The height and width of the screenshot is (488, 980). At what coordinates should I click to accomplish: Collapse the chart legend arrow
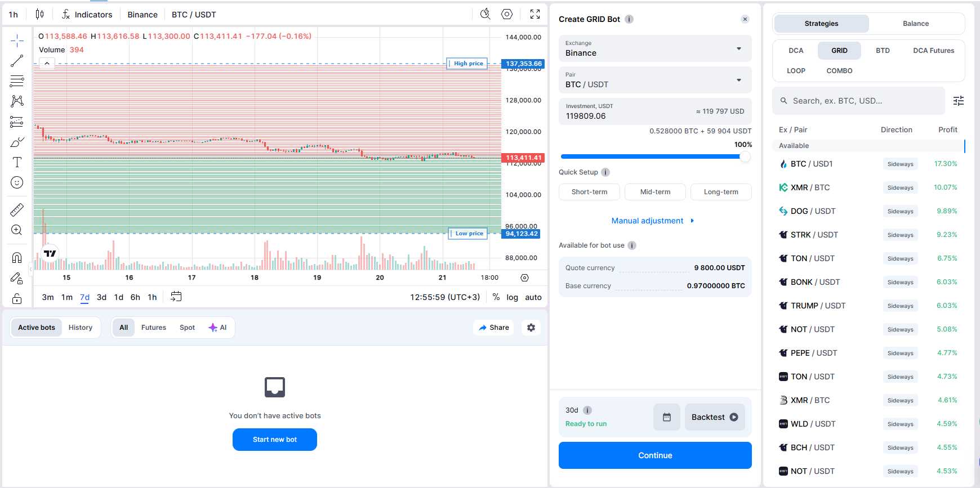47,64
